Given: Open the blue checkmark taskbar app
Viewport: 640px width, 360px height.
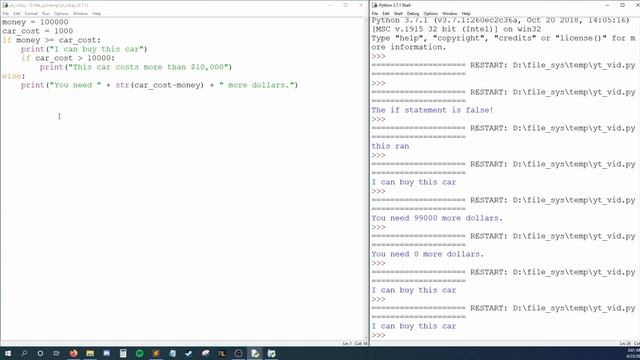Looking at the screenshot, I should click(x=189, y=353).
